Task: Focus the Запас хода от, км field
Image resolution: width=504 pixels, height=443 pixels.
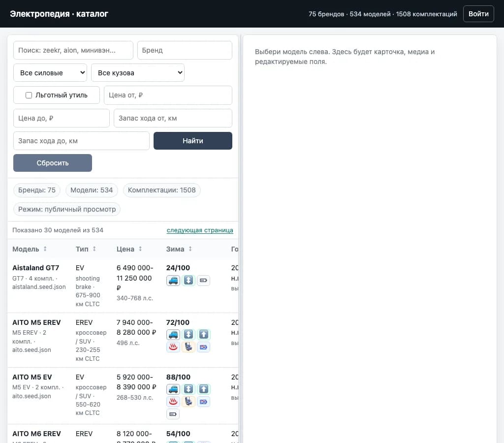Action: (173, 118)
